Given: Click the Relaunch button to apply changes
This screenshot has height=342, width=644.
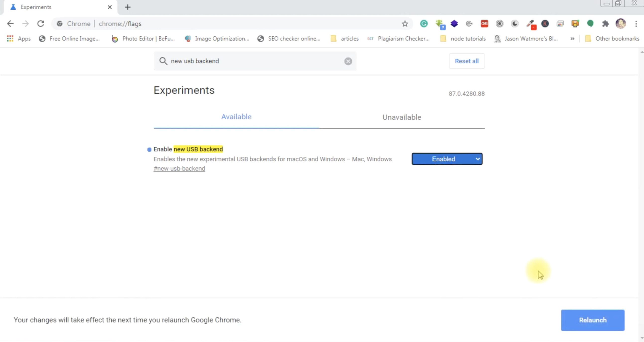Looking at the screenshot, I should point(592,320).
